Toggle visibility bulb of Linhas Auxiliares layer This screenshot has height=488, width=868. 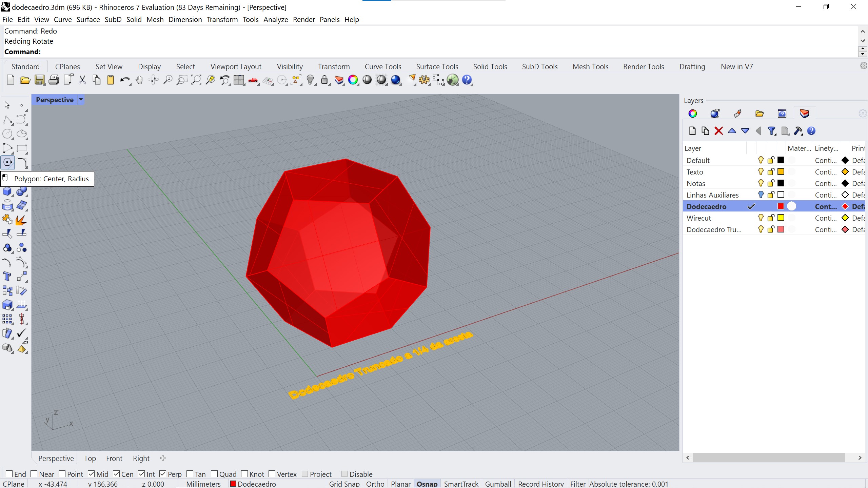coord(761,195)
